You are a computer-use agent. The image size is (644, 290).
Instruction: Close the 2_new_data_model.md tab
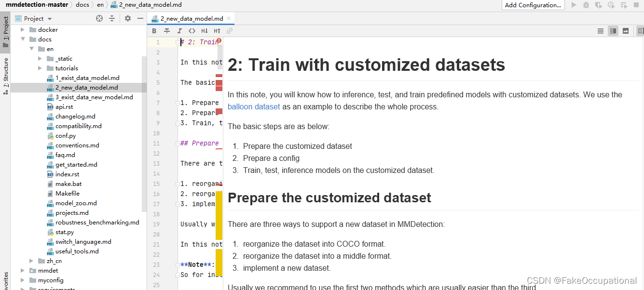(229, 18)
